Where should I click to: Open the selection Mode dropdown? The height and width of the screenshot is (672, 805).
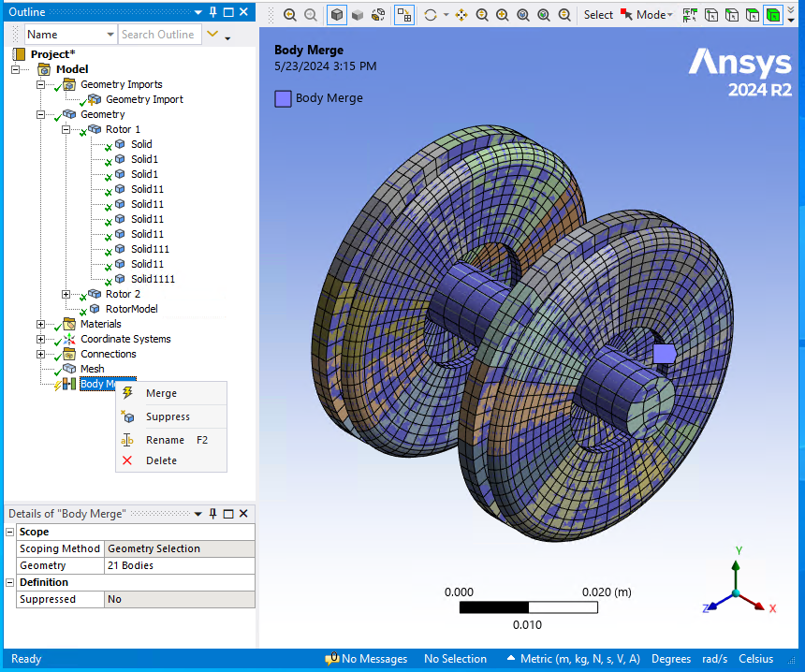[651, 15]
